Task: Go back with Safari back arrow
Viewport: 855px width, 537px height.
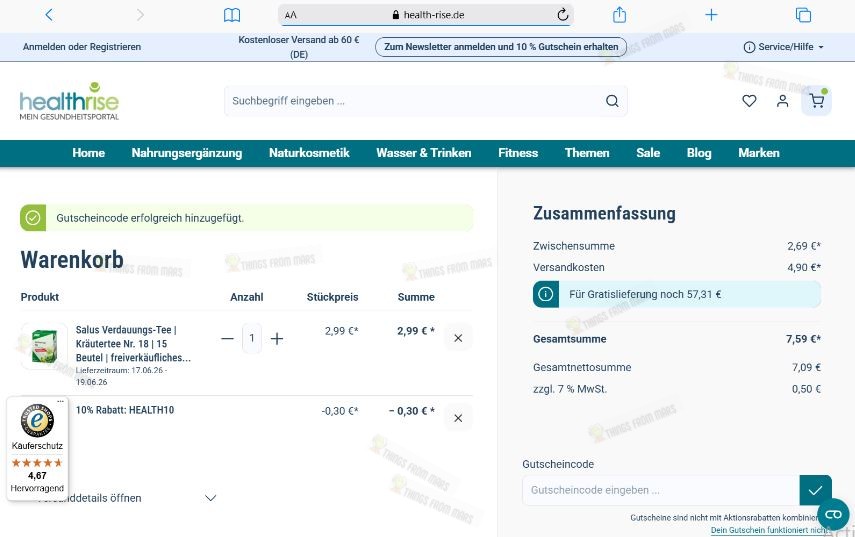Action: tap(49, 15)
